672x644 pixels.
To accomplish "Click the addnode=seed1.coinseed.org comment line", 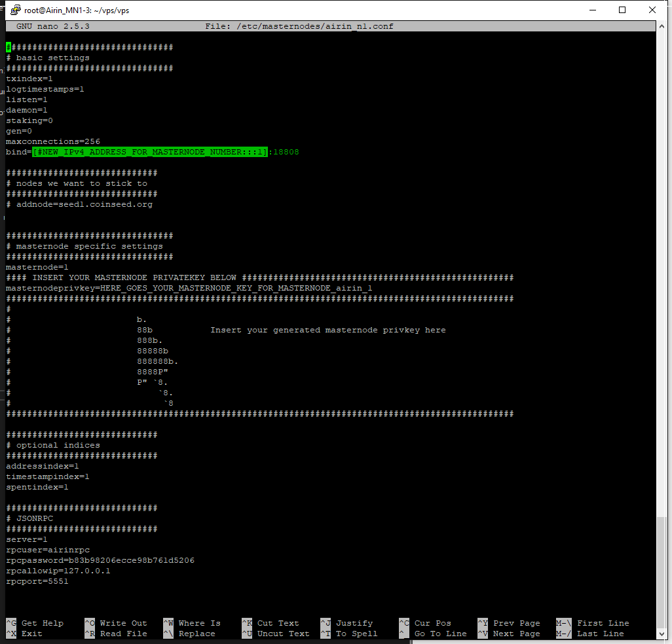I will [79, 204].
